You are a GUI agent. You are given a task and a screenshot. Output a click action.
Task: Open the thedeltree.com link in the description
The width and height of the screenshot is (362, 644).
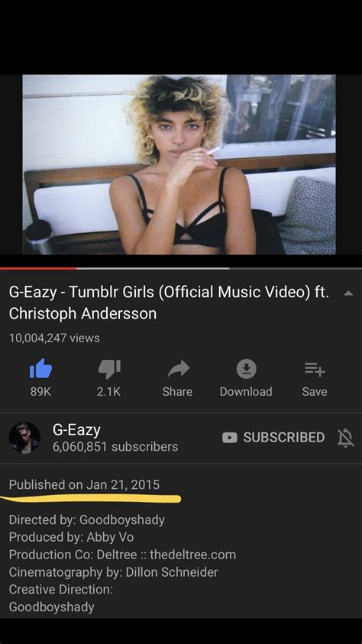pos(193,555)
